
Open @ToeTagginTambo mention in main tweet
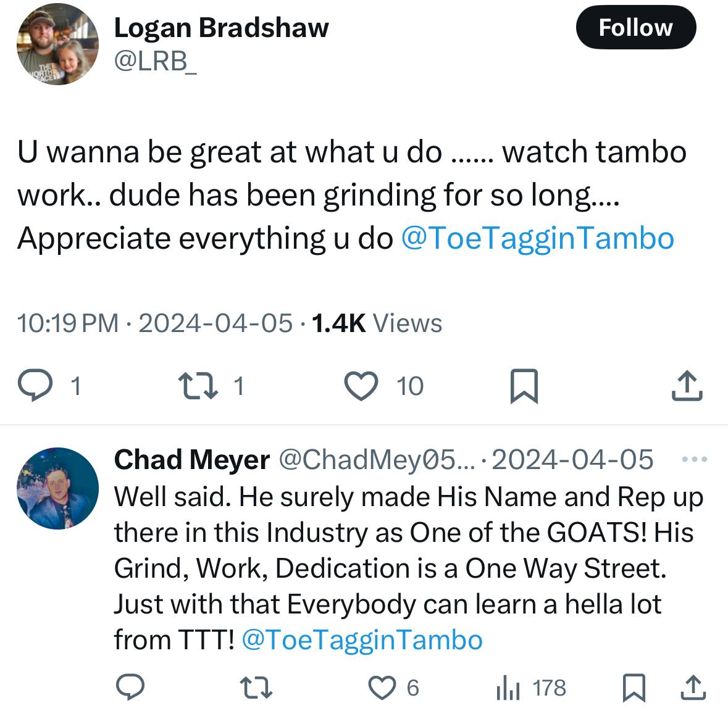click(537, 238)
